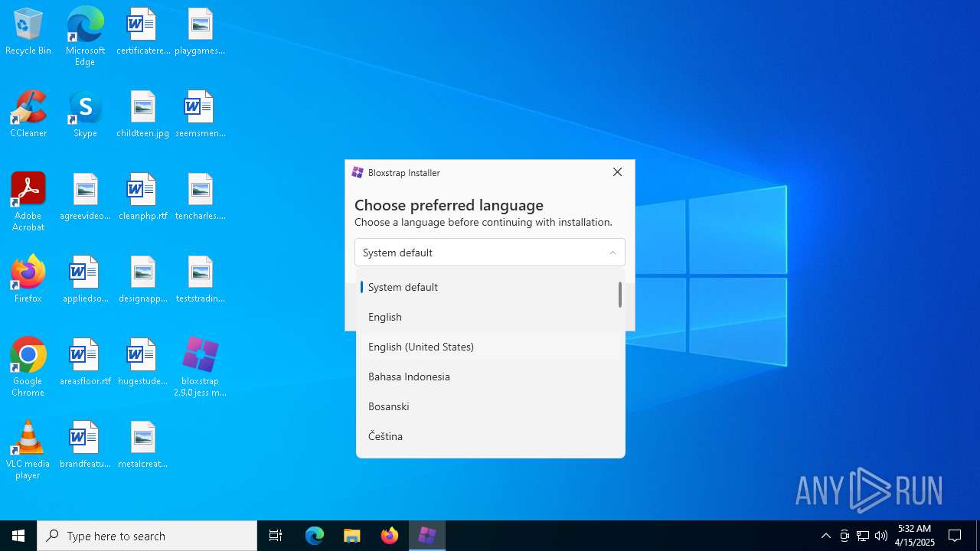Select the hugestude... Word document

(x=142, y=363)
